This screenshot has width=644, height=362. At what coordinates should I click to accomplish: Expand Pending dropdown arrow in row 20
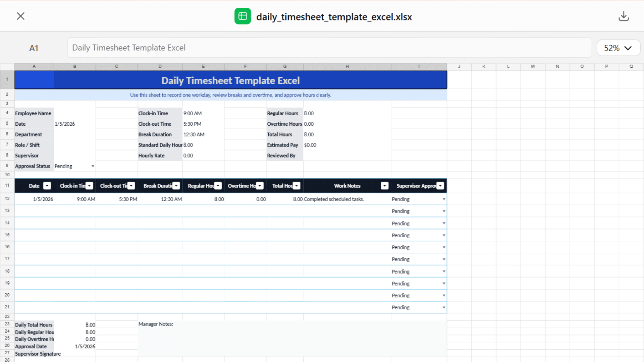coord(444,296)
